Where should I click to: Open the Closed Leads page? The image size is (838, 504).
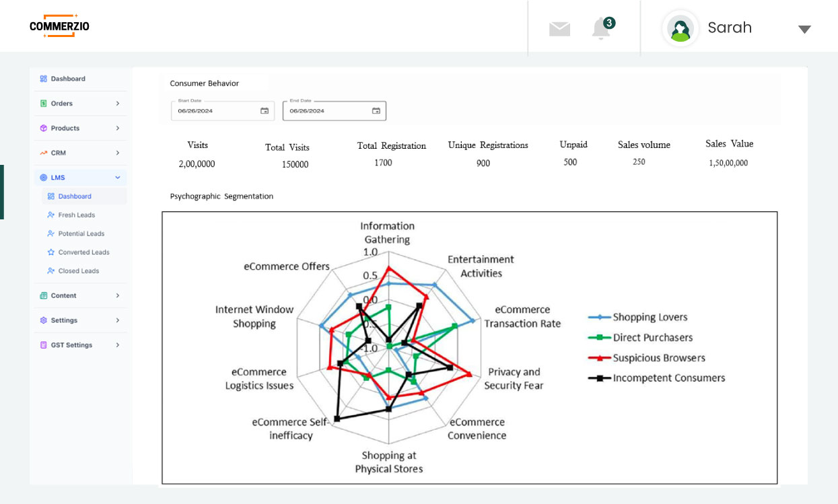coord(78,271)
